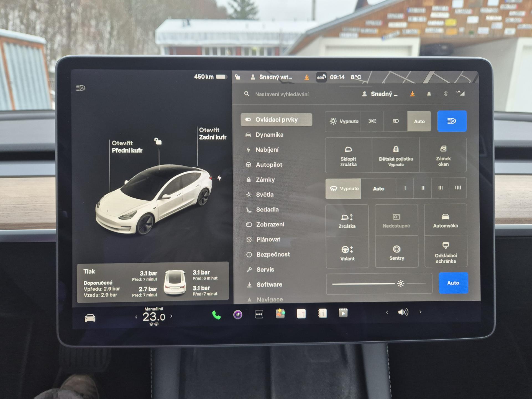
Task: Tap the car controls icon
Action: pyautogui.click(x=90, y=318)
